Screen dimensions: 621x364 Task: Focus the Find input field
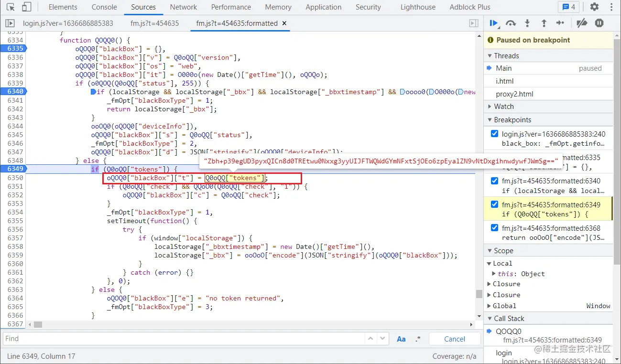point(184,339)
